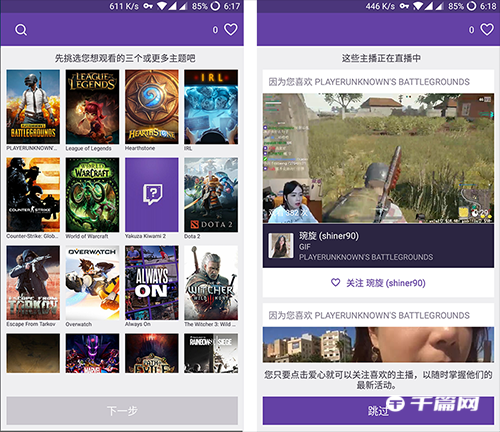Open followed hearts icon on right screen
The height and width of the screenshot is (432, 500).
coord(487,30)
